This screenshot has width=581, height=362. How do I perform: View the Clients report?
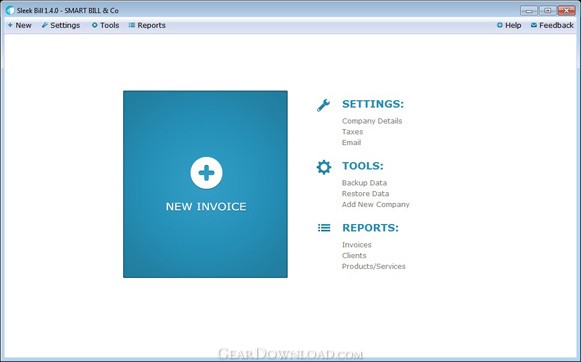[354, 256]
